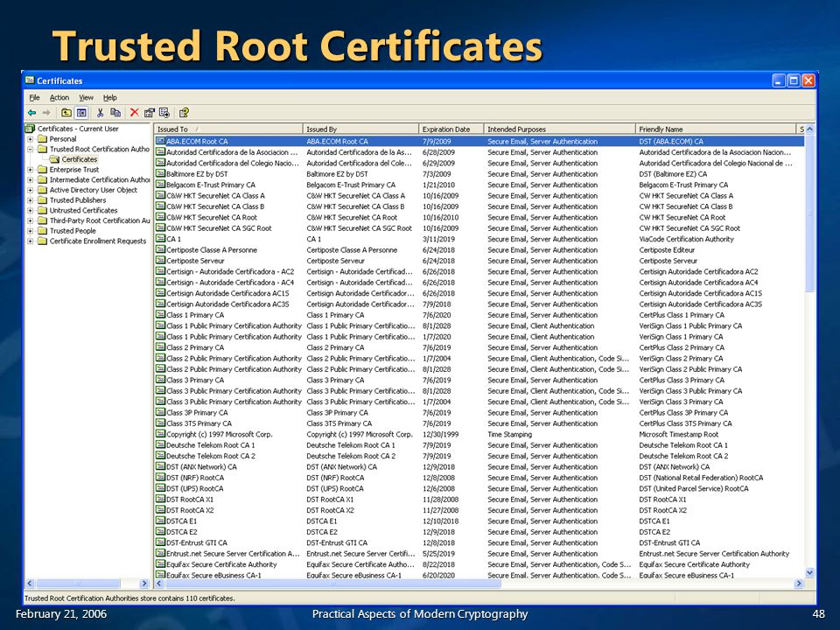The width and height of the screenshot is (840, 630).
Task: Click certificate icon for Equifax Secure Certificate Authority
Action: tap(160, 564)
